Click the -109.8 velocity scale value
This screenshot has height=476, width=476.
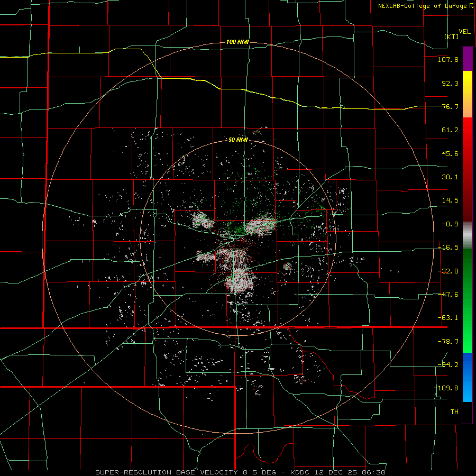(446, 388)
